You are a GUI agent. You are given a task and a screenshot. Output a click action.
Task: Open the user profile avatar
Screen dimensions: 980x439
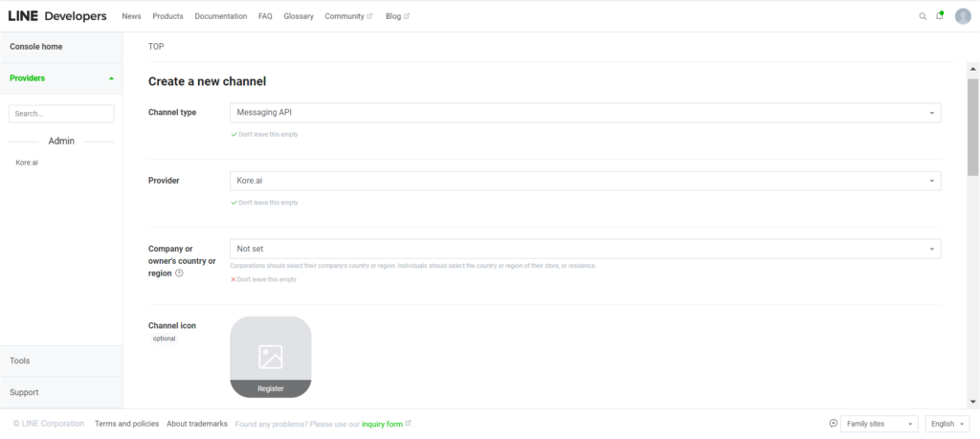click(963, 16)
